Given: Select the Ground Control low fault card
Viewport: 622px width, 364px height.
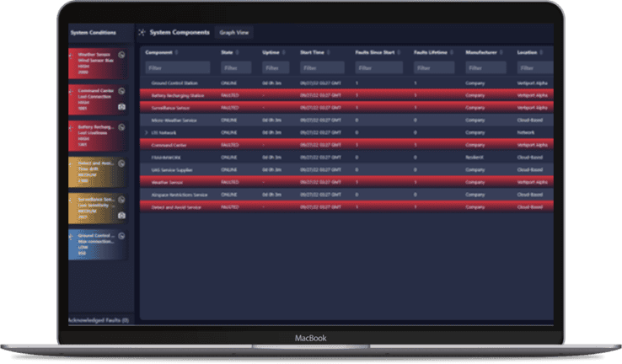Looking at the screenshot, I should point(98,244).
